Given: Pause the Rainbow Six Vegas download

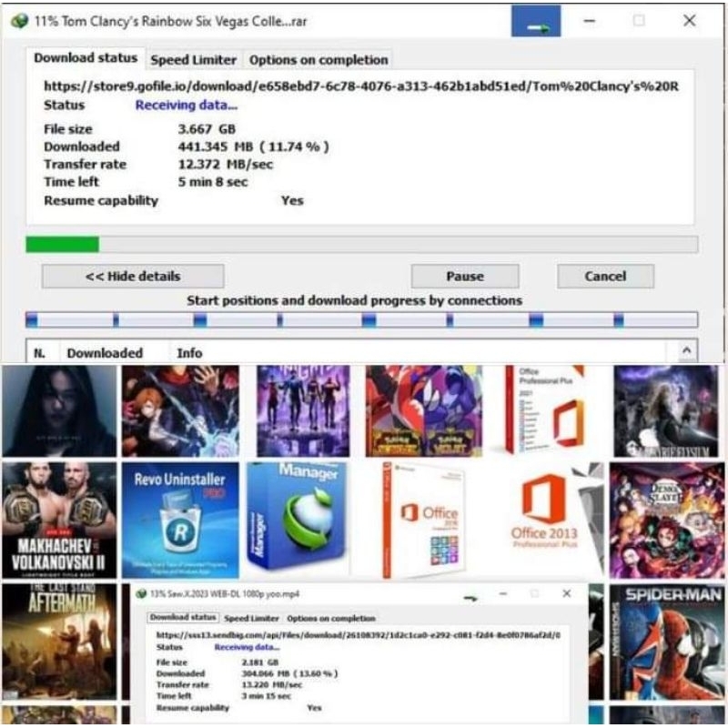Looking at the screenshot, I should tap(465, 276).
